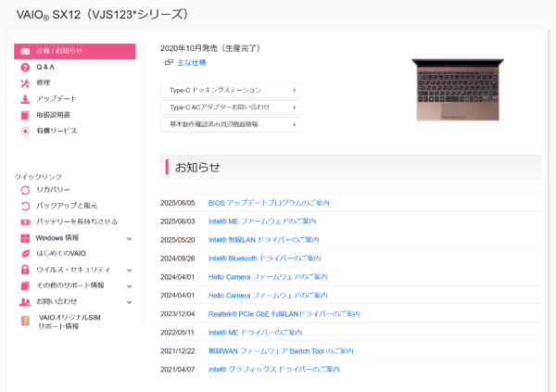This screenshot has width=556, height=392.
Task: Click the Type-C ドッキングステーション button
Action: pyautogui.click(x=230, y=90)
